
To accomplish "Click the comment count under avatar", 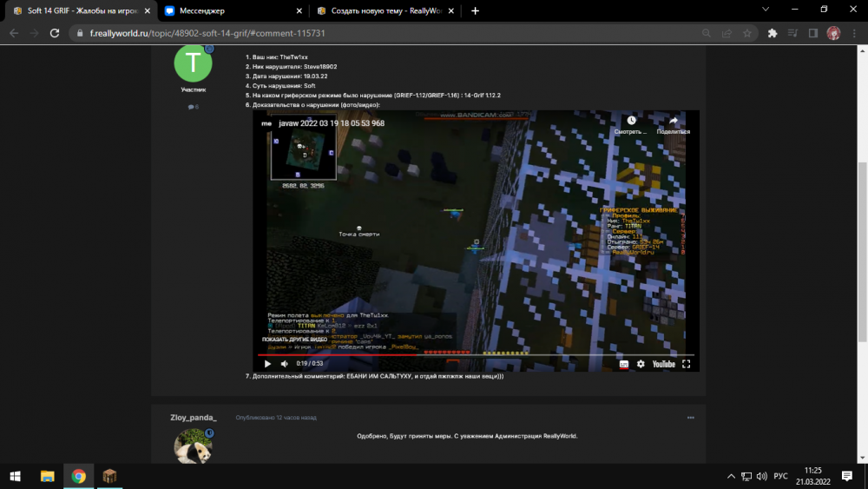I will click(x=194, y=107).
